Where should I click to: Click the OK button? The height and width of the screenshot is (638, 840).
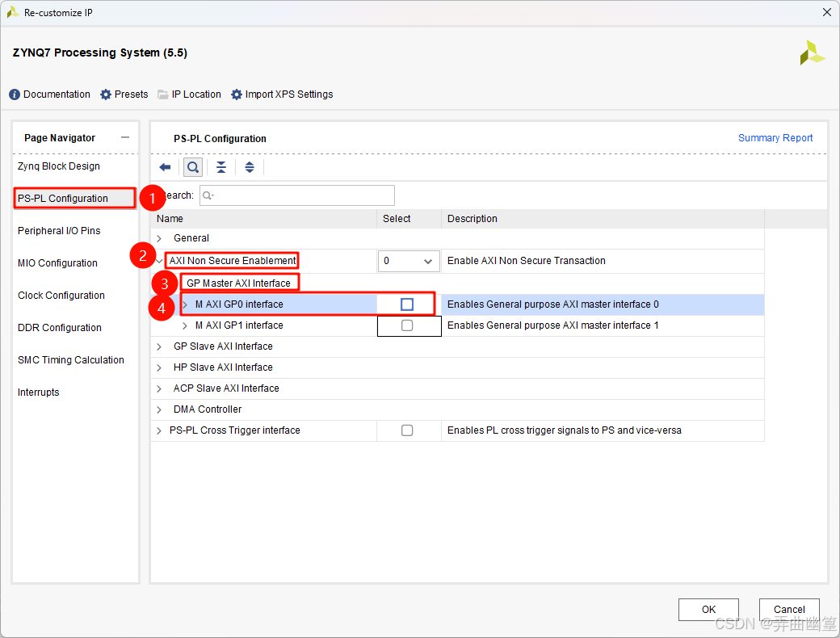click(709, 610)
